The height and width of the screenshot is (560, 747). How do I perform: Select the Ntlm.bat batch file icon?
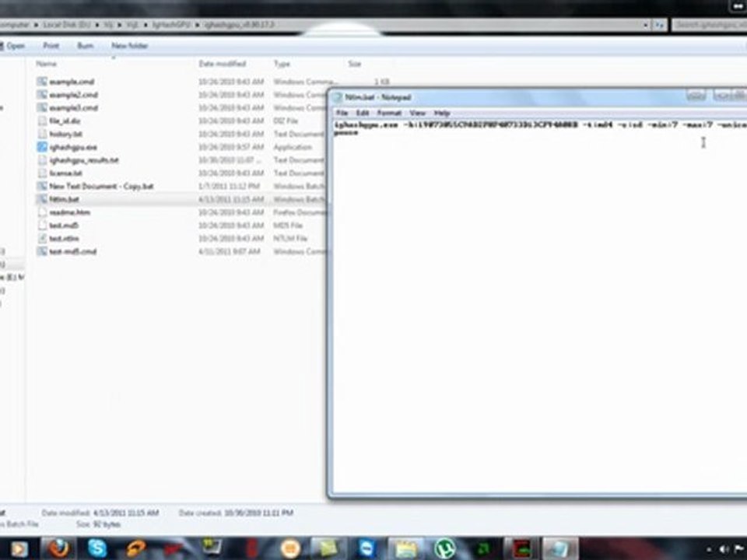42,199
